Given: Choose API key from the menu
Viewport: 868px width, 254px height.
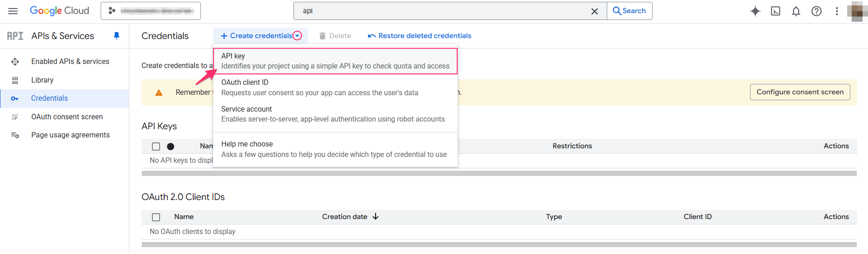Looking at the screenshot, I should [x=335, y=61].
